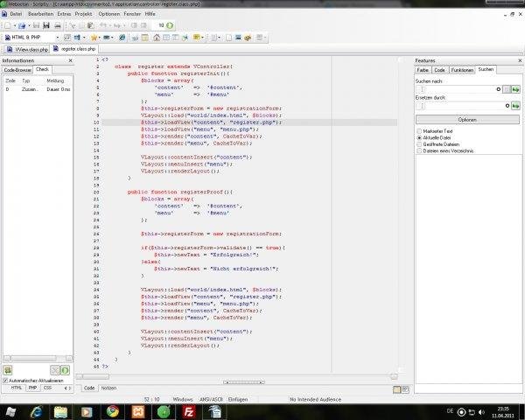The height and width of the screenshot is (420, 525).
Task: Click the Optionen button in search panel
Action: 466,119
